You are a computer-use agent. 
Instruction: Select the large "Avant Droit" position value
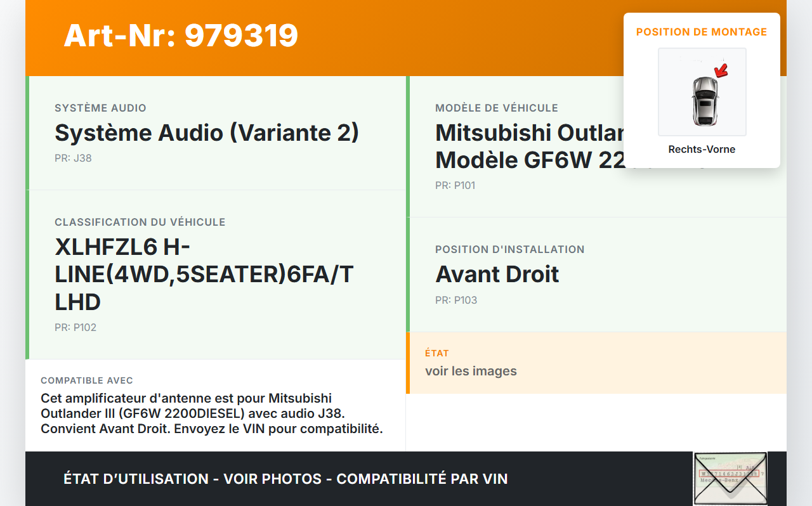pyautogui.click(x=497, y=275)
